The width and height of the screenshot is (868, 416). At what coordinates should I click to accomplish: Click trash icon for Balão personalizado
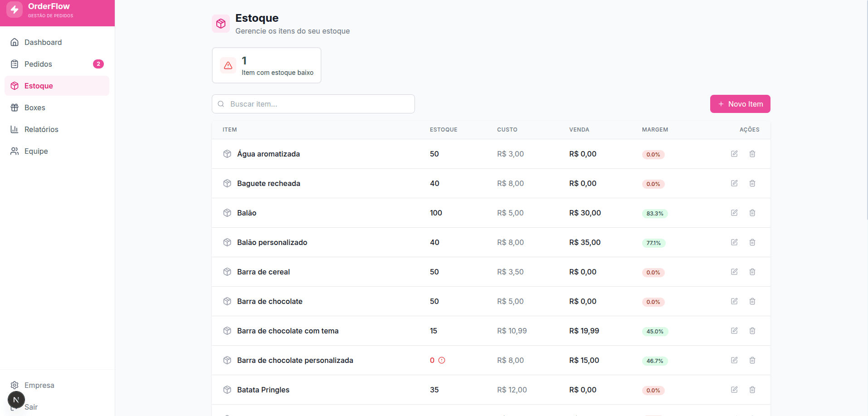coord(752,242)
